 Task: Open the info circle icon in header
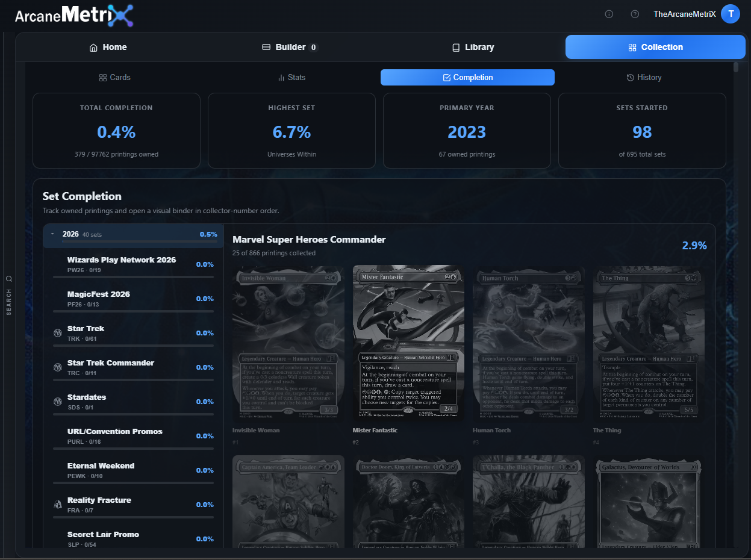(609, 14)
